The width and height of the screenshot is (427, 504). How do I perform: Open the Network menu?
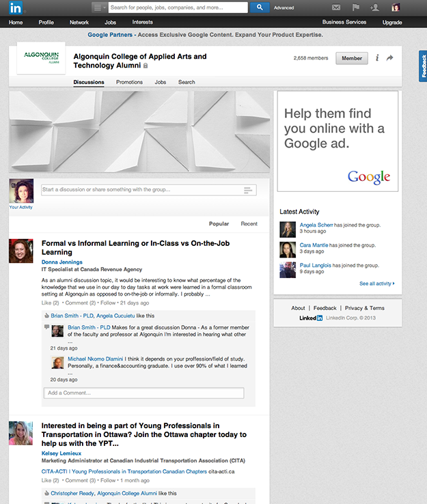[79, 22]
